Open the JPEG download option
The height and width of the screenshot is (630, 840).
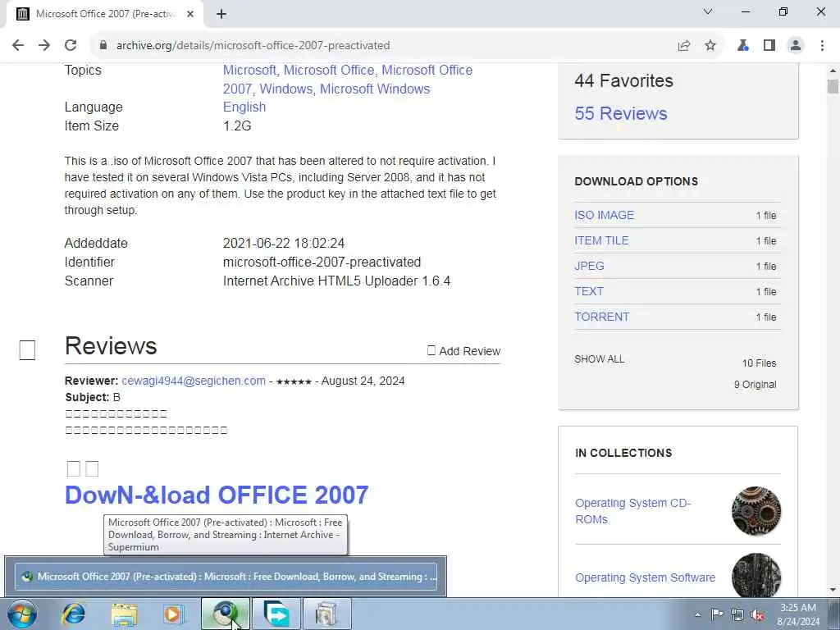589,267
